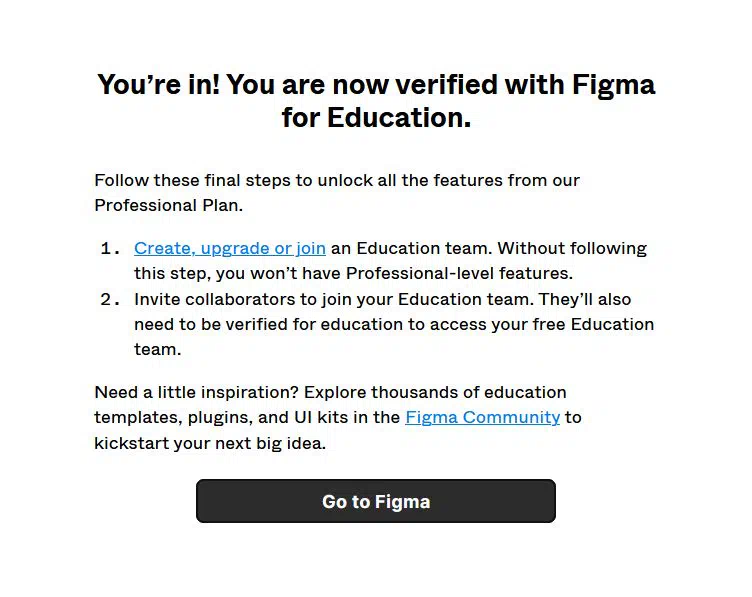The image size is (752, 597).
Task: Select the "for Education." heading line
Action: (x=376, y=117)
